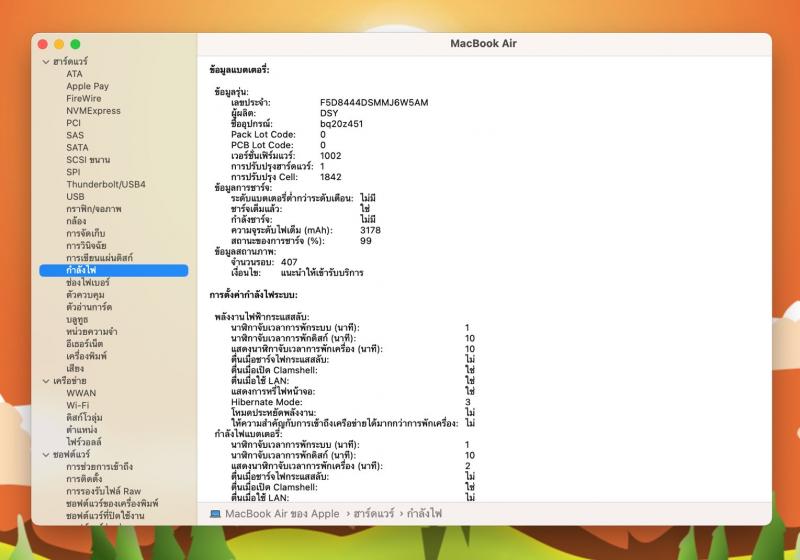Viewport: 800px width, 560px height.
Task: Click condition text แนะนำให้เข้ารับบริการ
Action: coord(322,273)
